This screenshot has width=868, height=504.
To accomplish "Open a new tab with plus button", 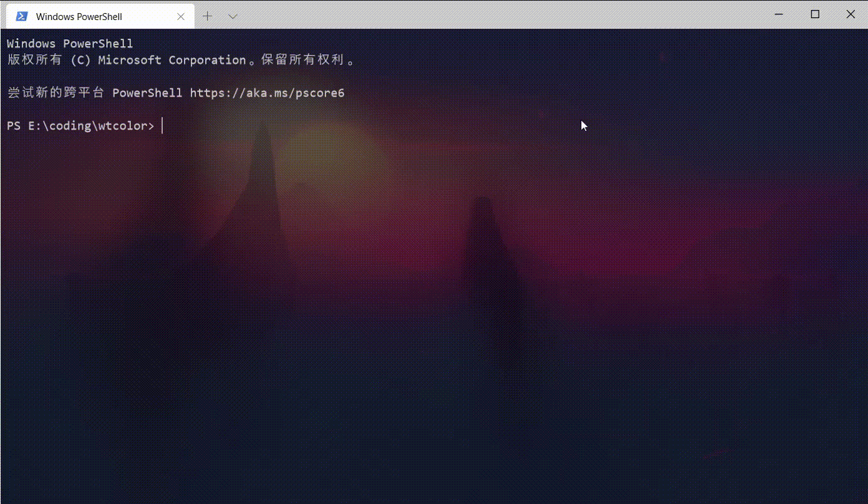I will pyautogui.click(x=208, y=16).
